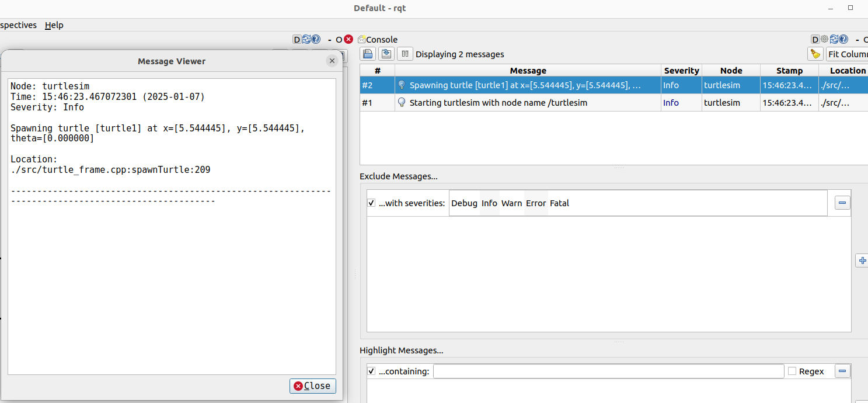The height and width of the screenshot is (403, 868).
Task: Minimize left plugin dock using dash
Action: point(329,40)
